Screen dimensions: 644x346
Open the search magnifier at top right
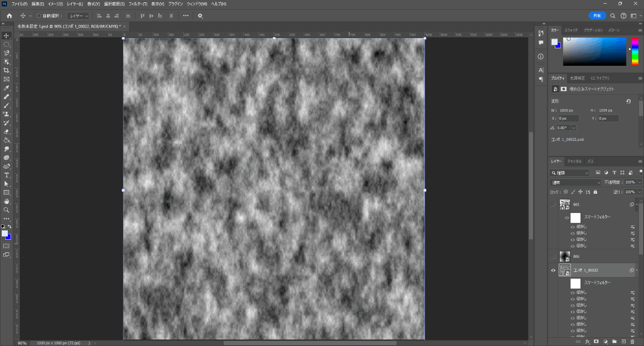[x=613, y=16]
